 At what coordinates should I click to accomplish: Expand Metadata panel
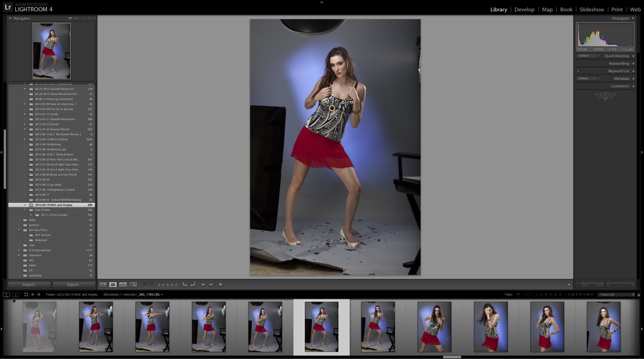[633, 78]
